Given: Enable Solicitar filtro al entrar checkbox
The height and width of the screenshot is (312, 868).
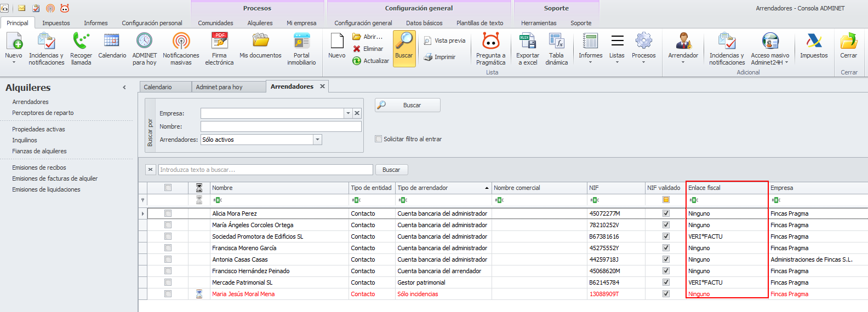Looking at the screenshot, I should pos(378,139).
